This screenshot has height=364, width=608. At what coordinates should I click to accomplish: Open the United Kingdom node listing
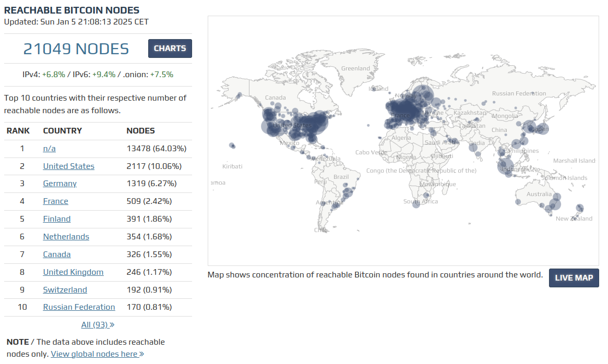(x=73, y=272)
